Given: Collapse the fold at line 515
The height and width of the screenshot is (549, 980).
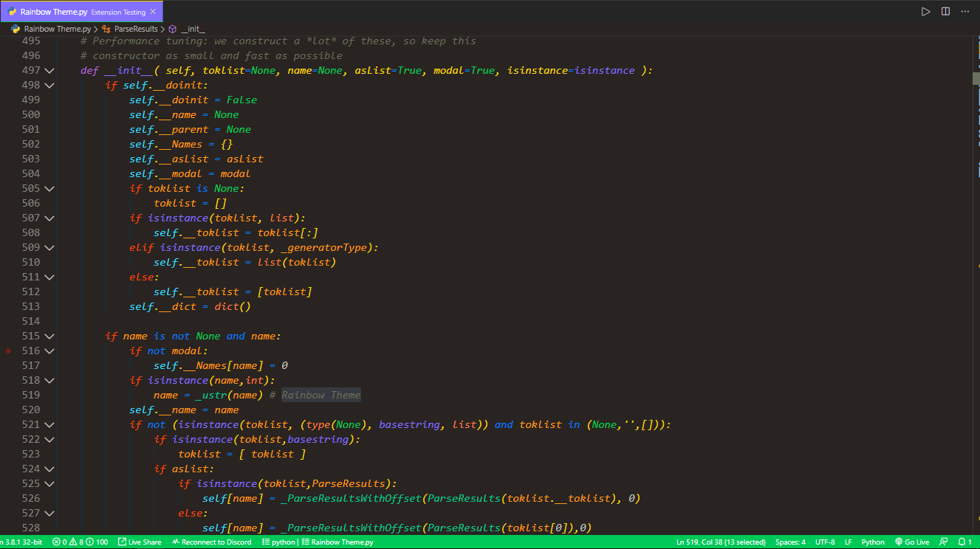Looking at the screenshot, I should tap(49, 336).
